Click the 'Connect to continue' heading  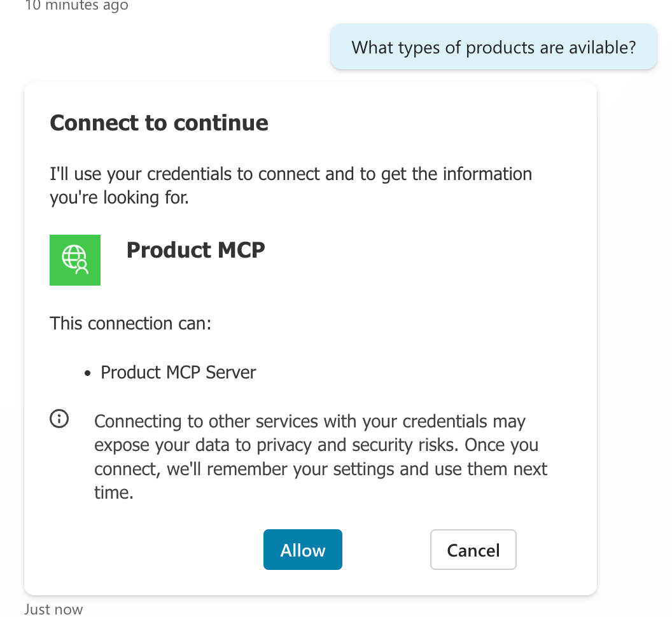159,123
